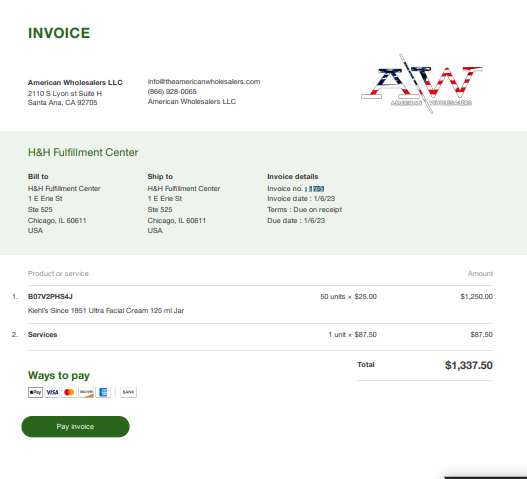This screenshot has height=479, width=527.
Task: Click the Pay invoice button
Action: click(75, 427)
